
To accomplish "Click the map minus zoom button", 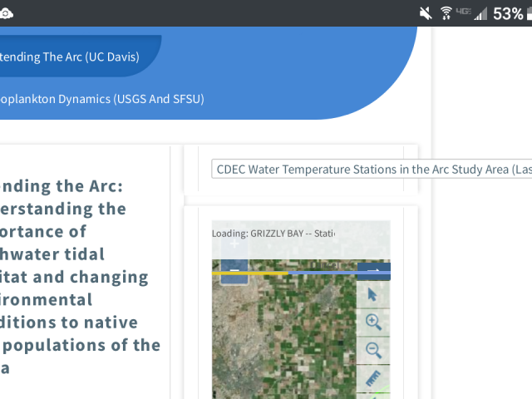I will [234, 271].
